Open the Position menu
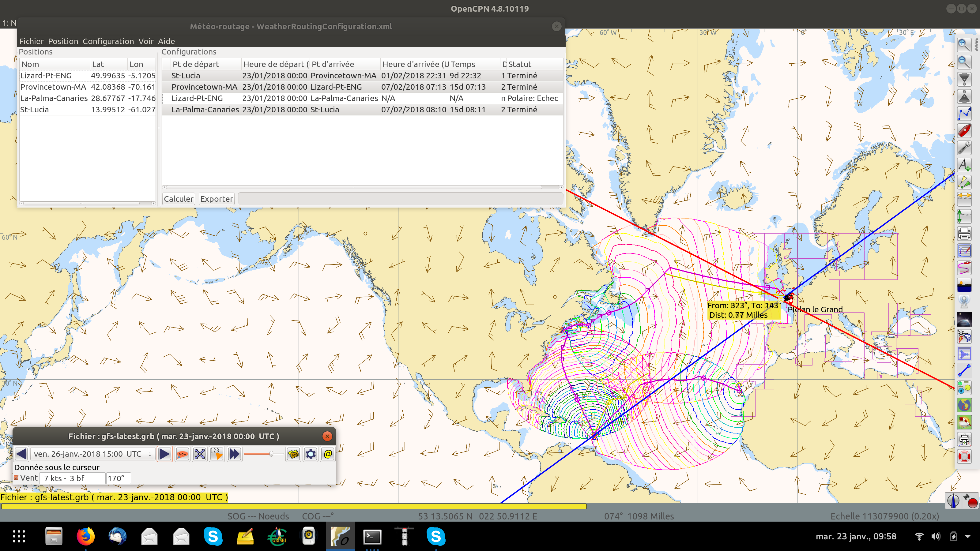 coord(63,41)
